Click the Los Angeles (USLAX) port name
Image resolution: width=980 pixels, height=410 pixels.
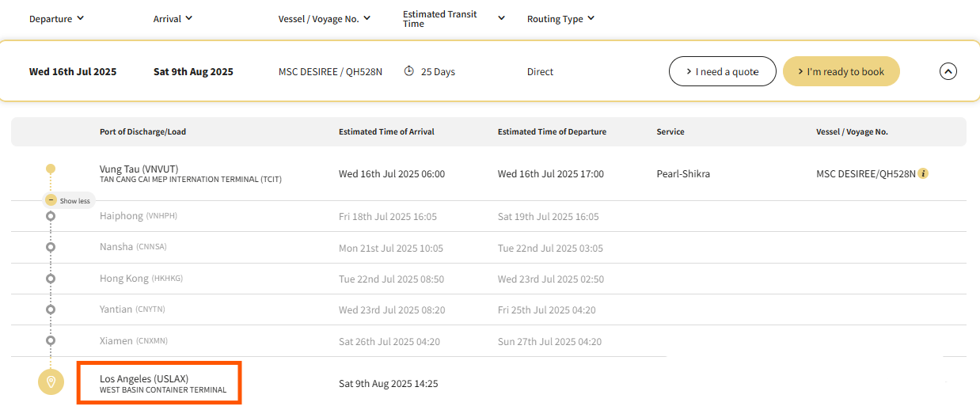144,378
